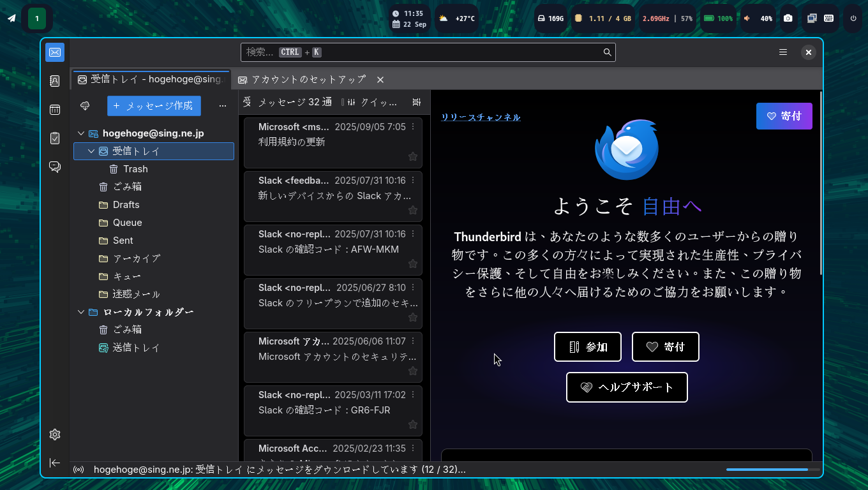868x490 pixels.
Task: Open more menu for Slack AFW-MKM message
Action: pos(413,234)
